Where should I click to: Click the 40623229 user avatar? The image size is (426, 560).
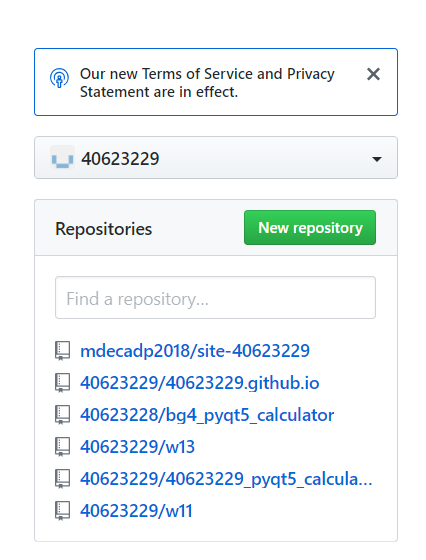click(62, 158)
